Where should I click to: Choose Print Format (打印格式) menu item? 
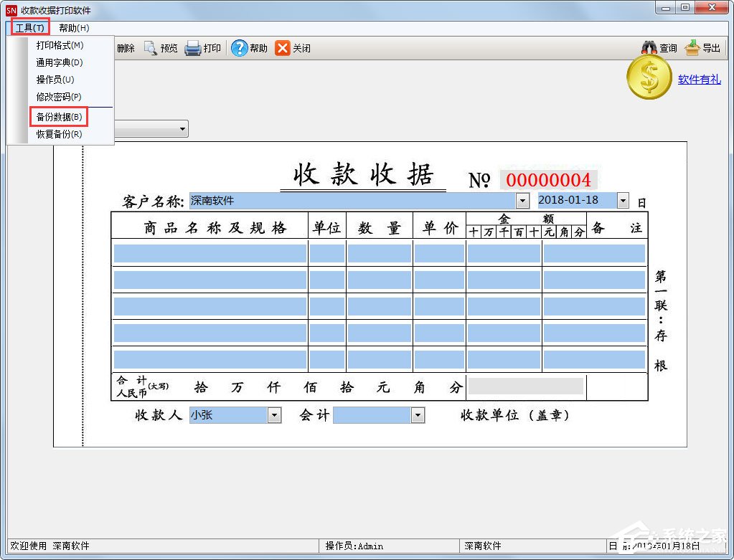pyautogui.click(x=60, y=45)
